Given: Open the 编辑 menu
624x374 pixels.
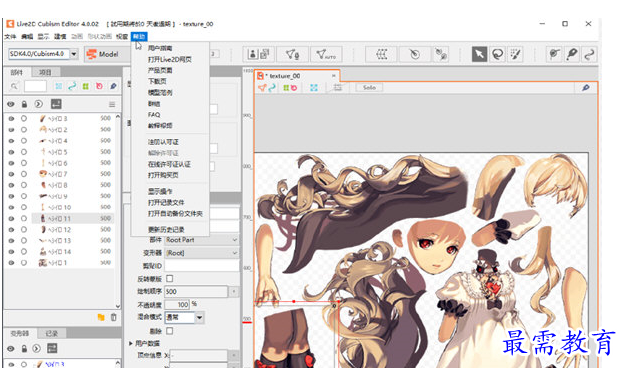Looking at the screenshot, I should (x=27, y=37).
